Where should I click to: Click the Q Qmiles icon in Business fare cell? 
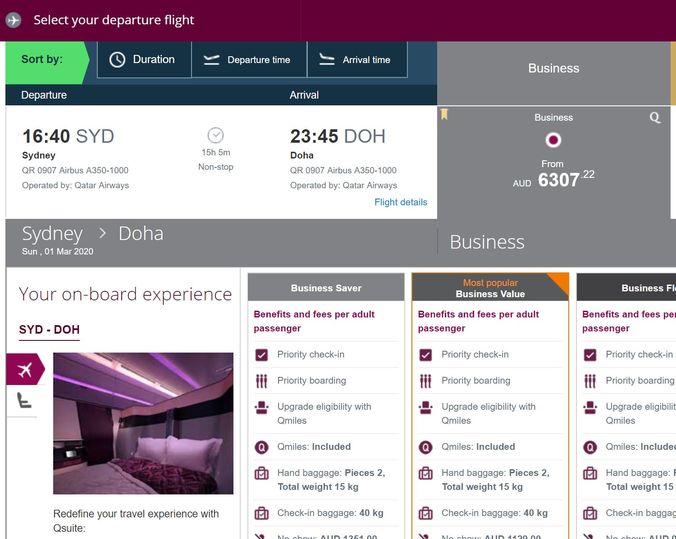(x=654, y=117)
